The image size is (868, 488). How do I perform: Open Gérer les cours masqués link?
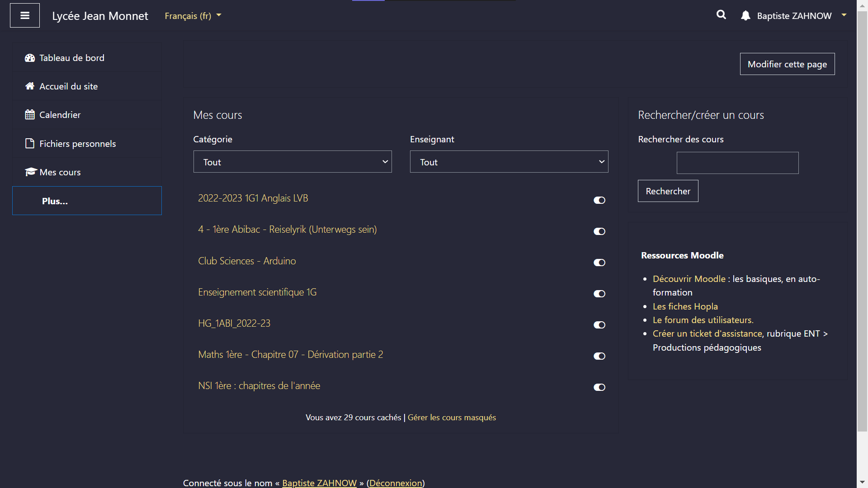452,418
